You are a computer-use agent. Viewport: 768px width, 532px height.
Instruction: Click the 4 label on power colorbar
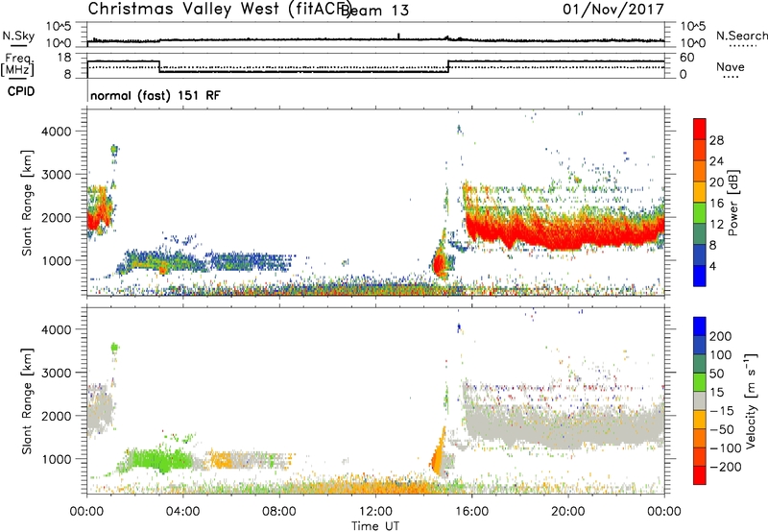pos(713,267)
